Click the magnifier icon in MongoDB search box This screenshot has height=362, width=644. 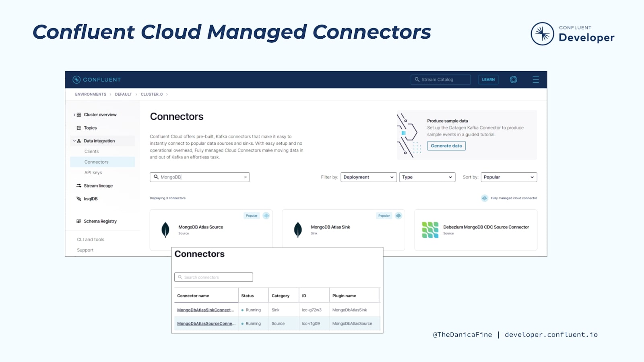(156, 177)
